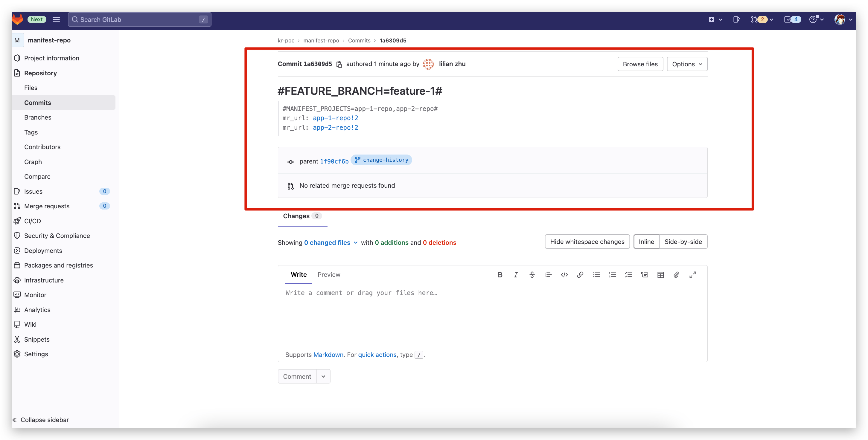Screen dimensions: 868x440
Task: Click the attach file paperclip icon
Action: [x=676, y=275]
